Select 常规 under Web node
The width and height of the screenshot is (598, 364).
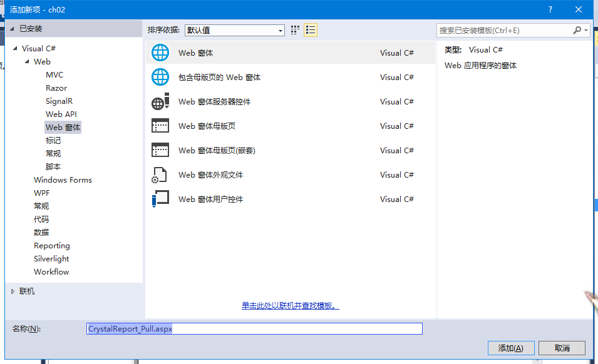pyautogui.click(x=53, y=153)
